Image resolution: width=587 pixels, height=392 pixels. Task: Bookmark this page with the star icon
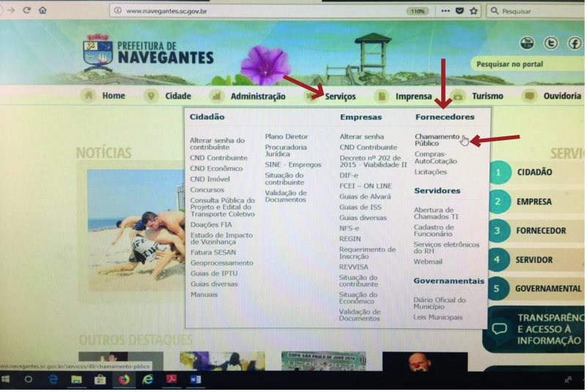coord(473,11)
